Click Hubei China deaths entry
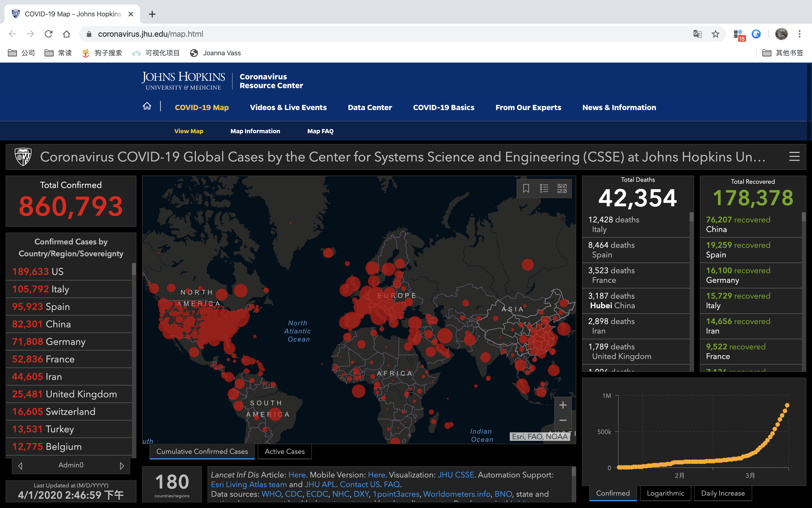 [636, 301]
